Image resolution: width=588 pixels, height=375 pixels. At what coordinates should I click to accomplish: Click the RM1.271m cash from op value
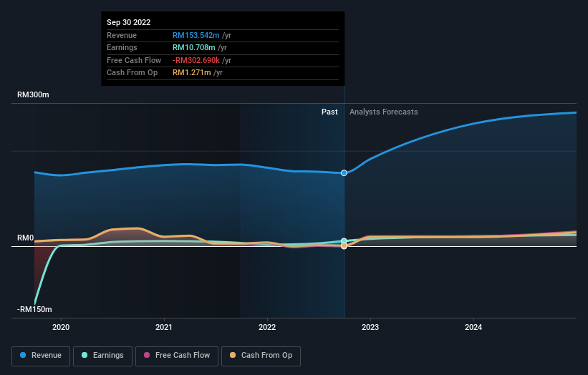click(x=192, y=73)
